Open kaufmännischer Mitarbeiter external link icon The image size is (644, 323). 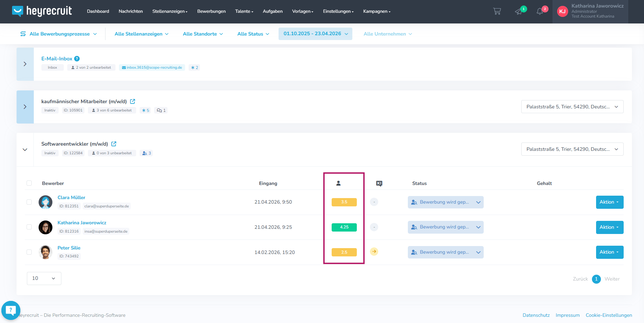[133, 101]
